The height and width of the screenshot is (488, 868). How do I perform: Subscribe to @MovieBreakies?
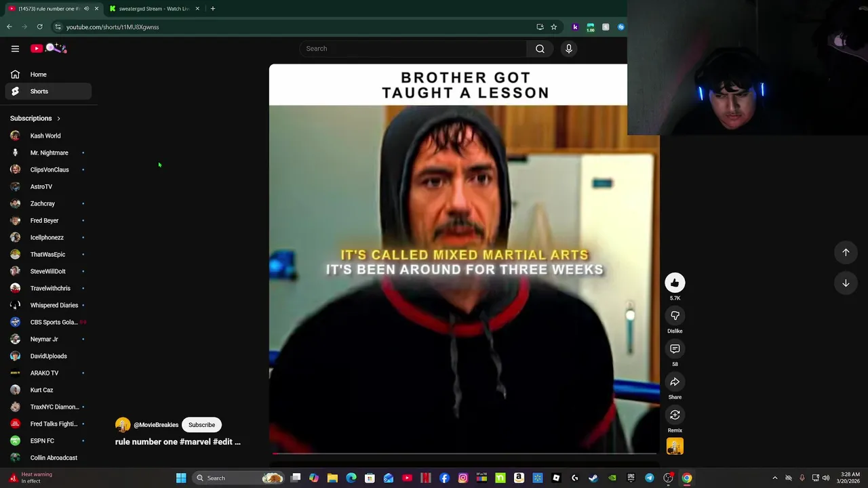[201, 425]
